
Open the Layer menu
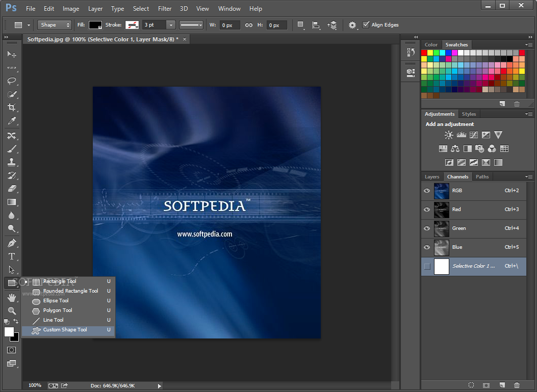[x=95, y=9]
